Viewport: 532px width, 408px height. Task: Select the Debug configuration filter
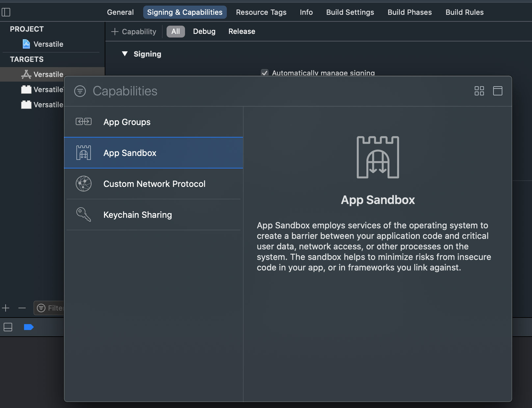coord(204,32)
